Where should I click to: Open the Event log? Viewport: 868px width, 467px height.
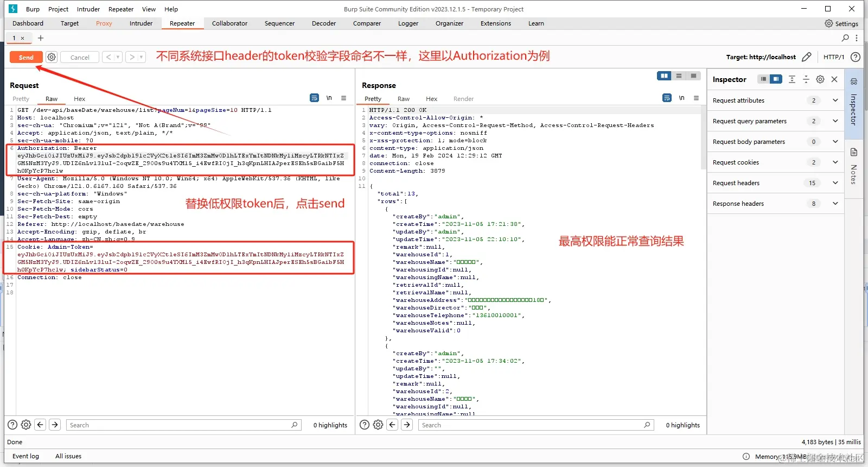(25, 456)
